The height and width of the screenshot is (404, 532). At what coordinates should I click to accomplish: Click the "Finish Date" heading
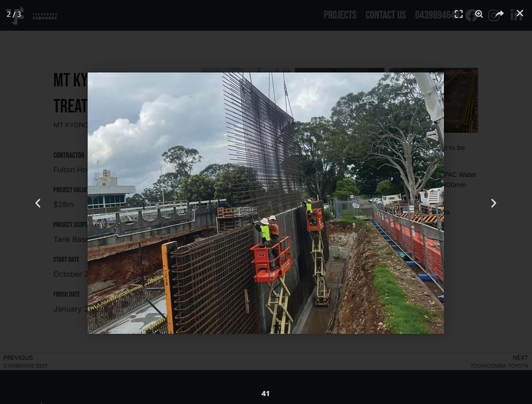coord(67,294)
